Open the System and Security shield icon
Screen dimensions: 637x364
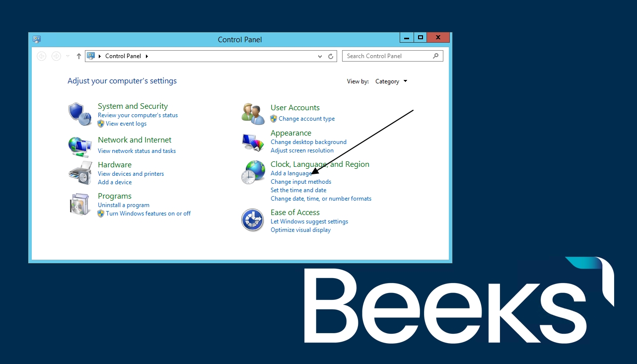point(80,114)
